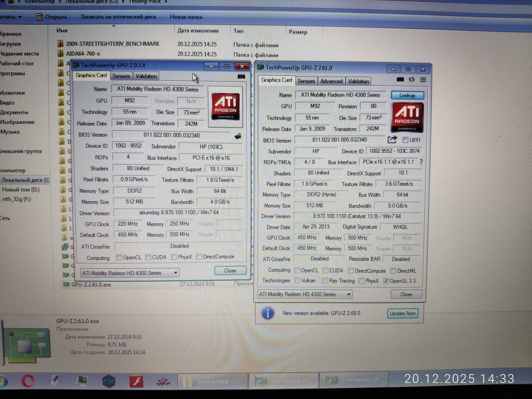
Task: Toggle the OpenCL checkbox in GPU-Z 0.5.4
Action: coord(119,257)
